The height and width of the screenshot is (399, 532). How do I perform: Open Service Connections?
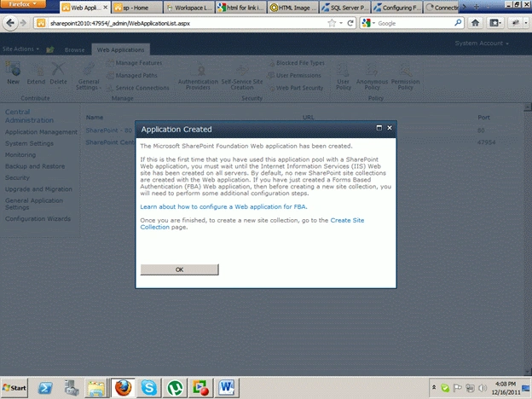[x=137, y=88]
